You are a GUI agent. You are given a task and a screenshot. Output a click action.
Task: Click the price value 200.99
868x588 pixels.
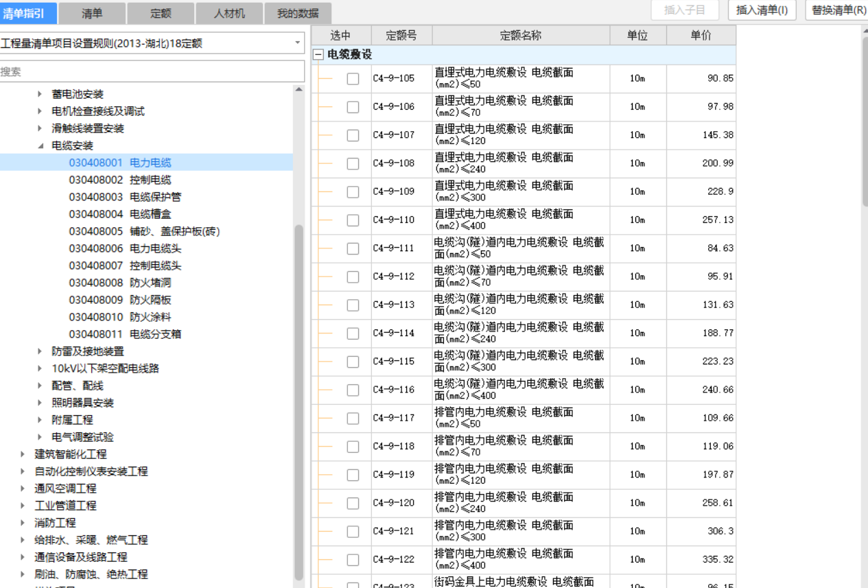click(718, 163)
